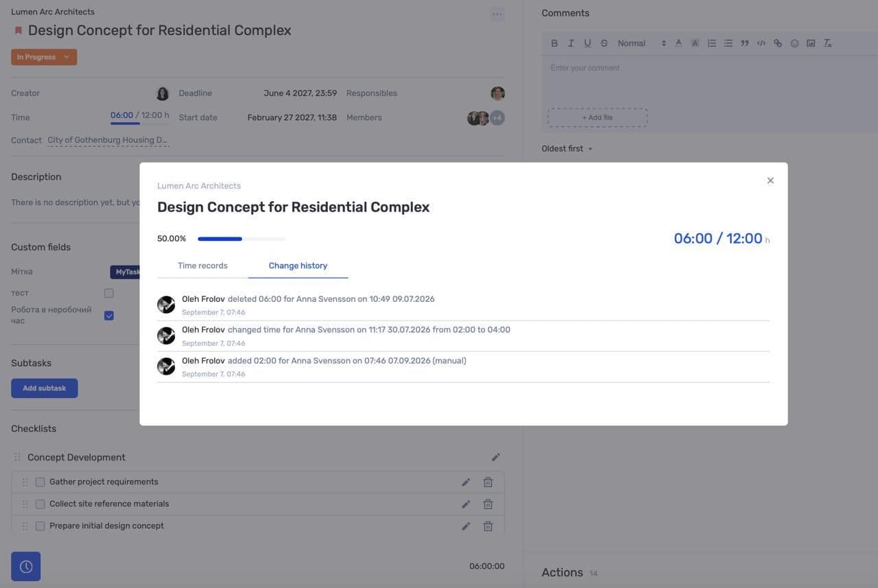Screen dimensions: 878x588
Task: Check Gather project requirements item
Action: click(x=40, y=482)
